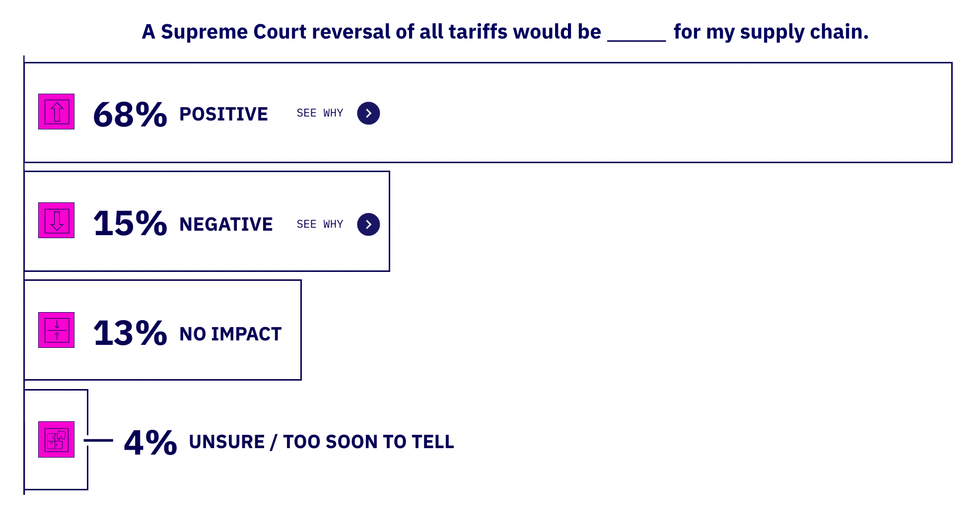980x515 pixels.
Task: Expand Positive reasons with the round arrow button
Action: coord(368,113)
